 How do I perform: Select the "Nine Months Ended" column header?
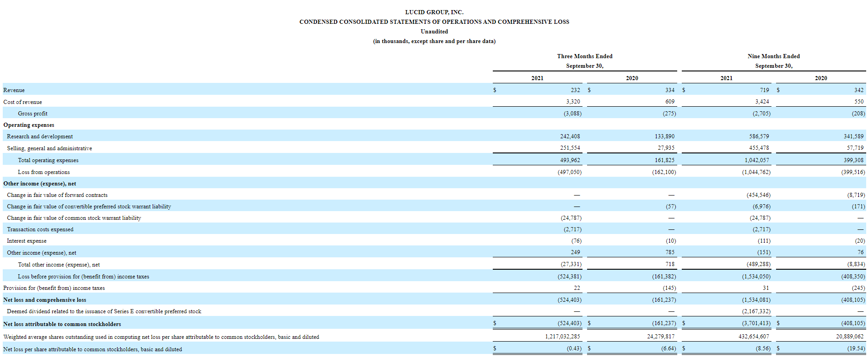click(773, 56)
